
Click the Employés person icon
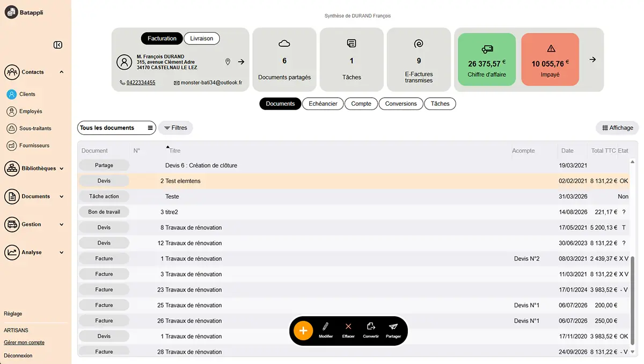click(x=12, y=111)
